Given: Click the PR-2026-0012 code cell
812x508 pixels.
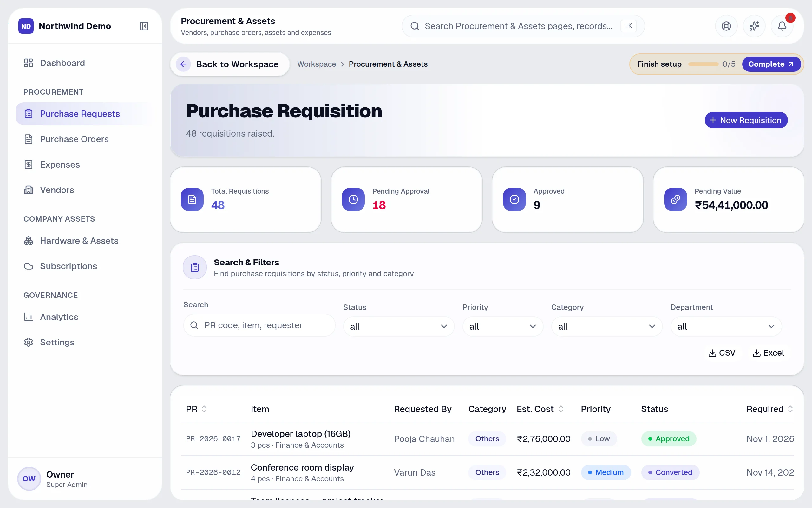Looking at the screenshot, I should [x=213, y=472].
